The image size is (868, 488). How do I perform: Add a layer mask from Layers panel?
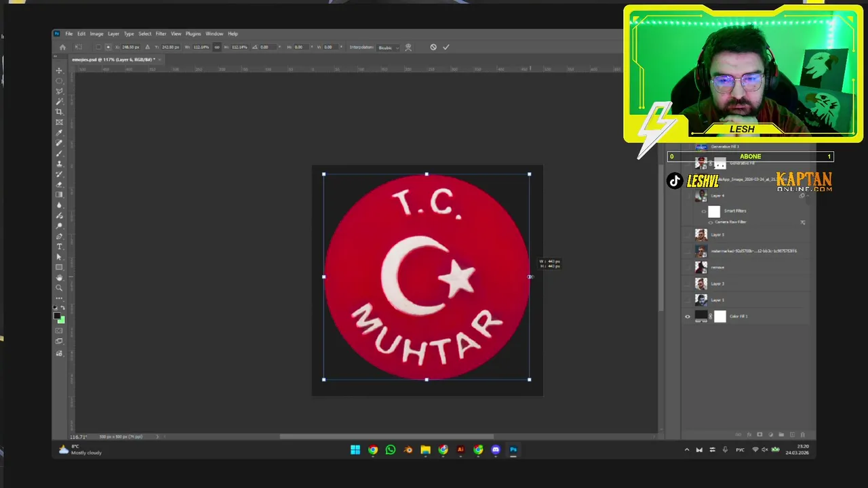click(759, 434)
